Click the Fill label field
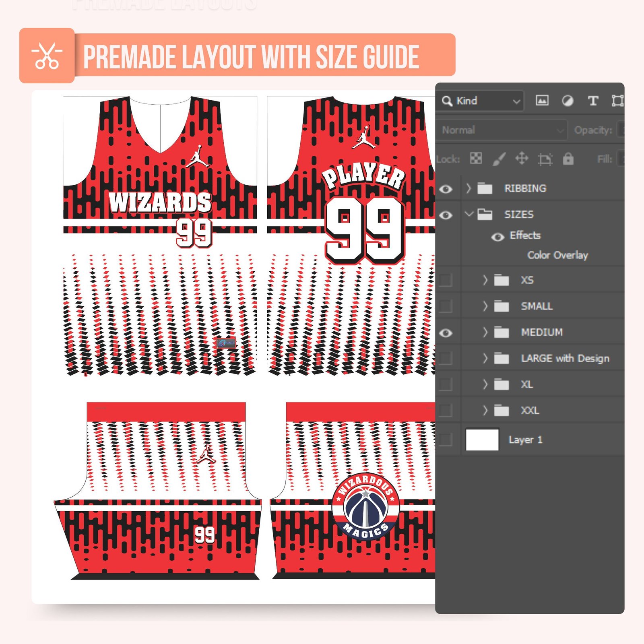Image resolution: width=644 pixels, height=644 pixels. click(605, 159)
